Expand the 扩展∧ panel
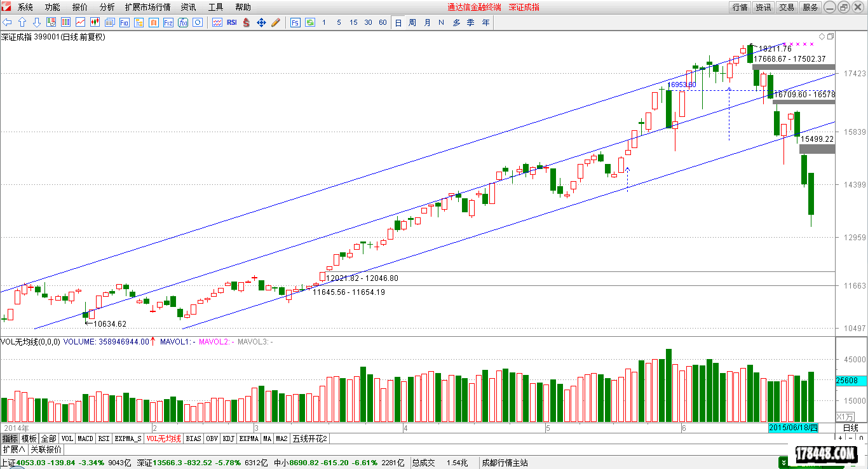This screenshot has height=469, width=868. click(13, 449)
